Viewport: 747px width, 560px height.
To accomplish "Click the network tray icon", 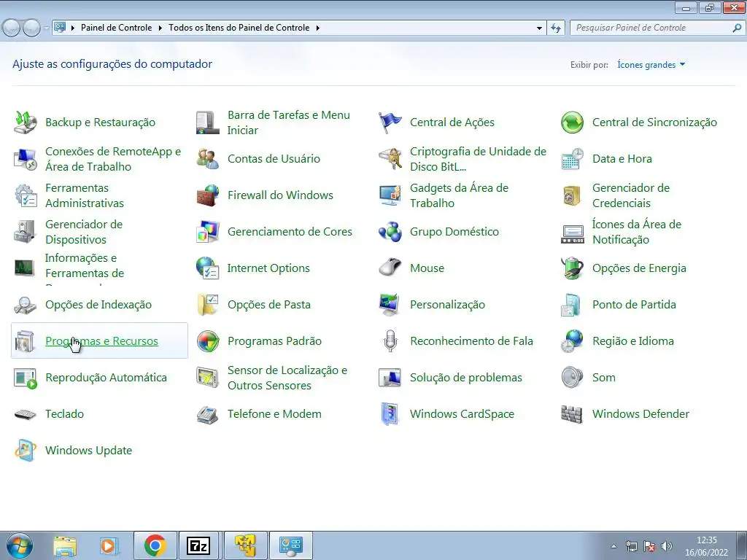I will point(632,546).
